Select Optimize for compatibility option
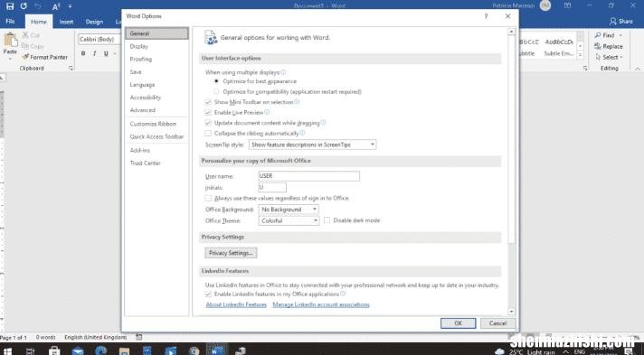 coord(216,91)
